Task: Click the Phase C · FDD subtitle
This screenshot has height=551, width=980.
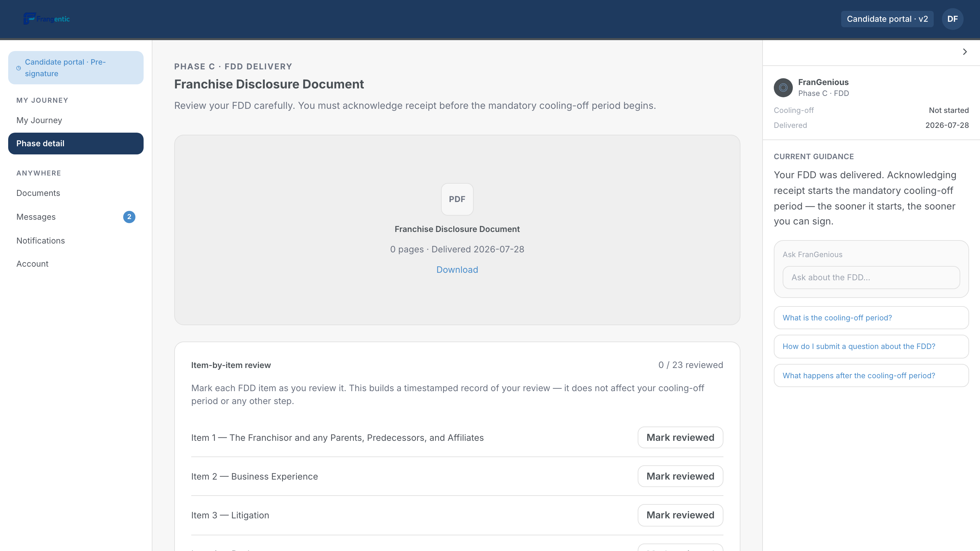Action: coord(823,93)
